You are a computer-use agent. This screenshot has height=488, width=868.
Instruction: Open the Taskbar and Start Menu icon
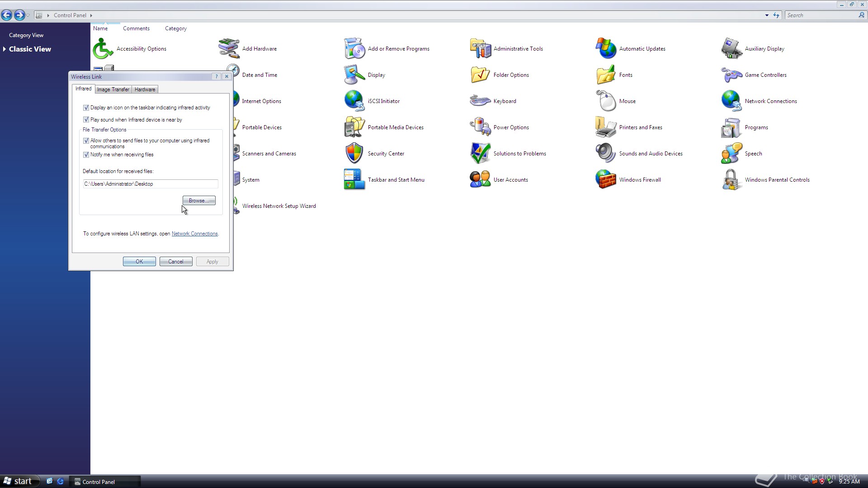(354, 180)
